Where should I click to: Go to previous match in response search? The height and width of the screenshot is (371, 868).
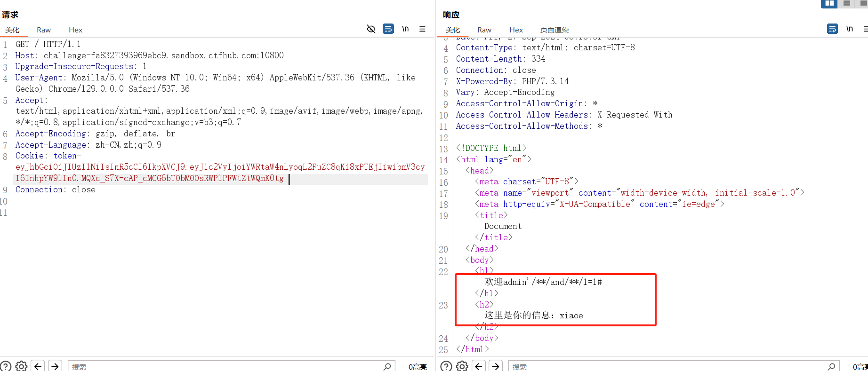(479, 366)
